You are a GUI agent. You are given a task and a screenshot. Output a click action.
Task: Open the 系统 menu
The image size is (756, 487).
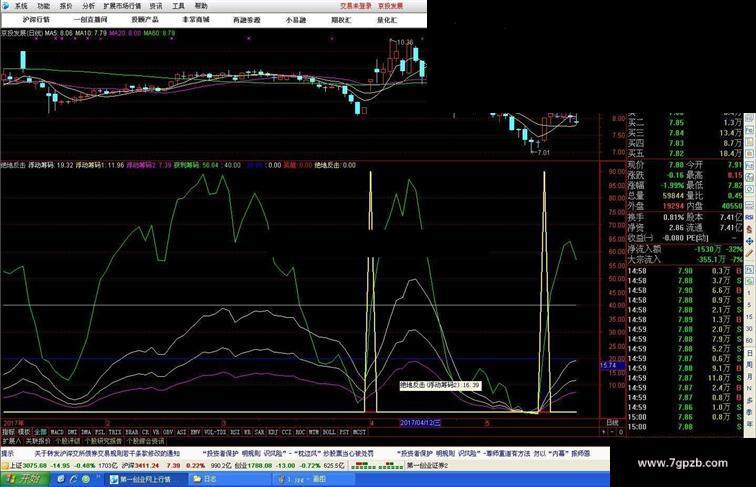tap(21, 6)
